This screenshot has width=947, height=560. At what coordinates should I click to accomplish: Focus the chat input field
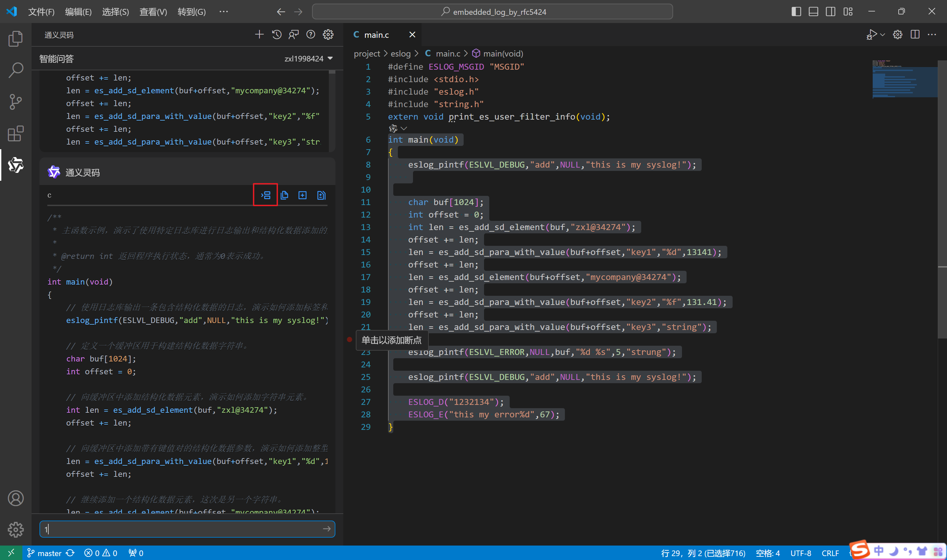click(x=187, y=529)
